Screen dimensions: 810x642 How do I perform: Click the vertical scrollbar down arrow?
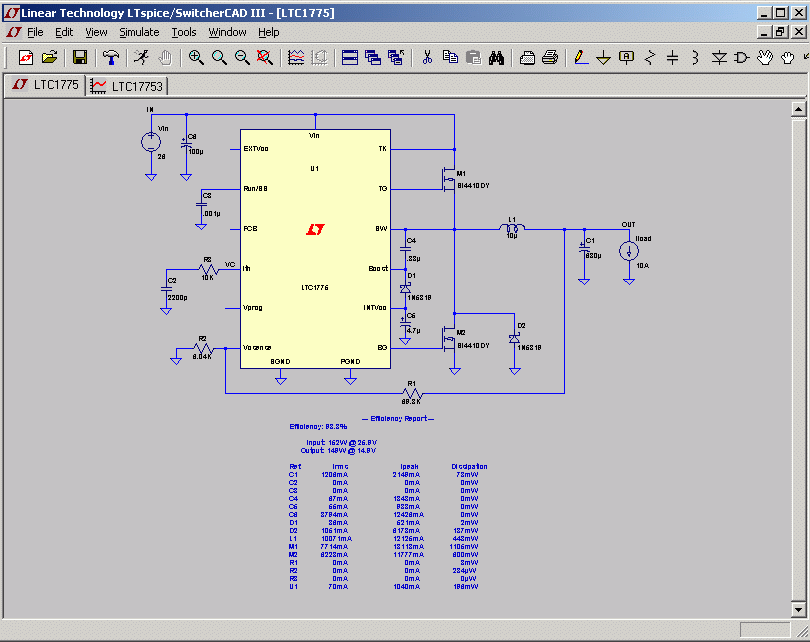pos(798,609)
